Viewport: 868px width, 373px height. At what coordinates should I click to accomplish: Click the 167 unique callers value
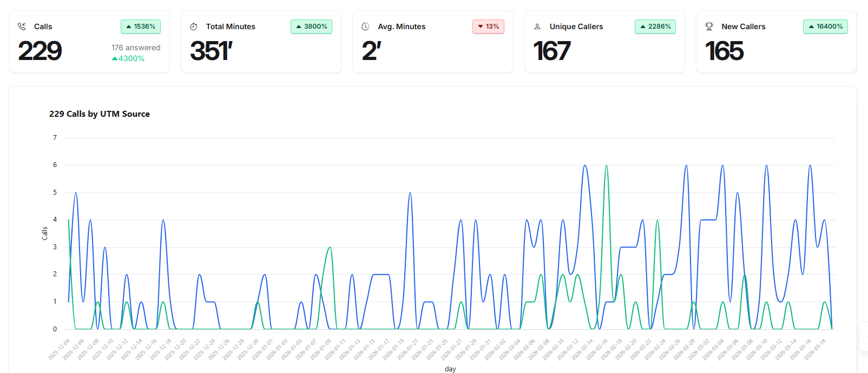point(552,51)
